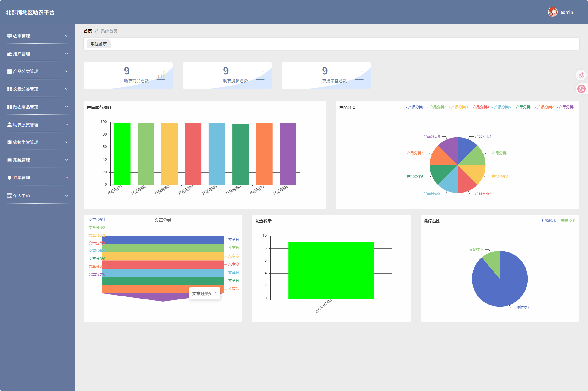Click the 助农脱贫总数 label text
The image size is (588, 391).
[x=236, y=81]
